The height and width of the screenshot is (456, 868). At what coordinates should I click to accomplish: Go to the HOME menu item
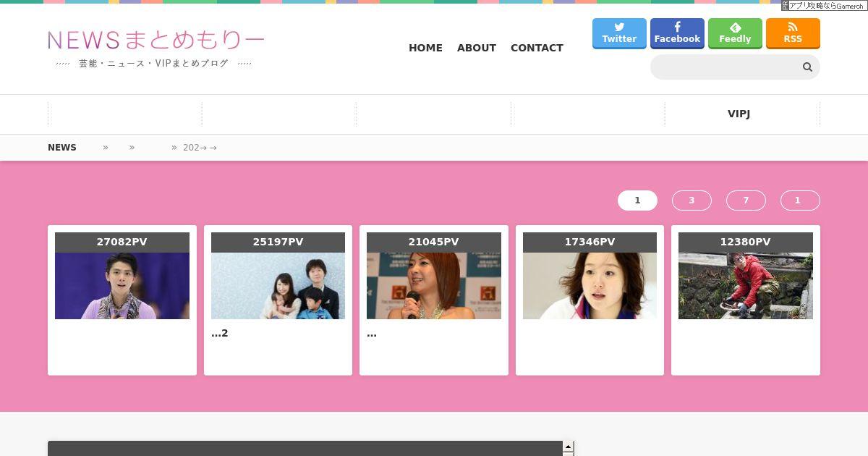(425, 48)
